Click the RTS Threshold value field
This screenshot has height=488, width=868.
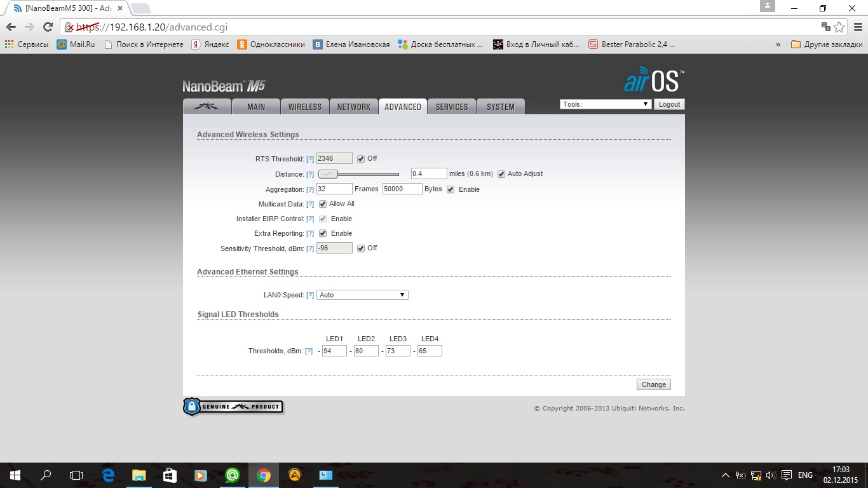tap(334, 158)
